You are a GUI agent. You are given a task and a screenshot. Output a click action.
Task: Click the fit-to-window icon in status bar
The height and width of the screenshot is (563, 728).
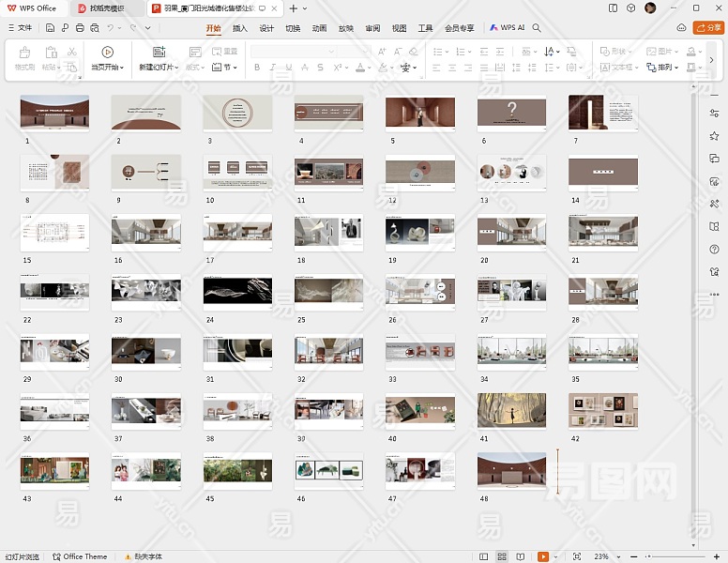pyautogui.click(x=576, y=556)
